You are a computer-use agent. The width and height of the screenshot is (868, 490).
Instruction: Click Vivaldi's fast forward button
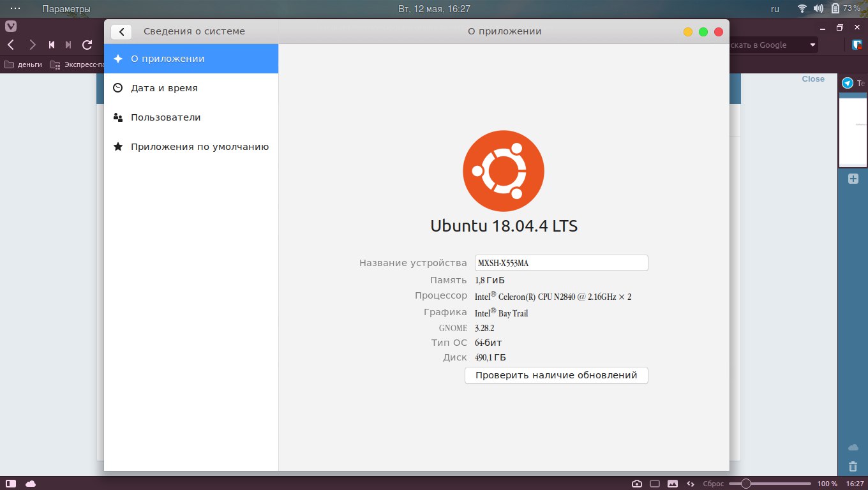[x=68, y=45]
